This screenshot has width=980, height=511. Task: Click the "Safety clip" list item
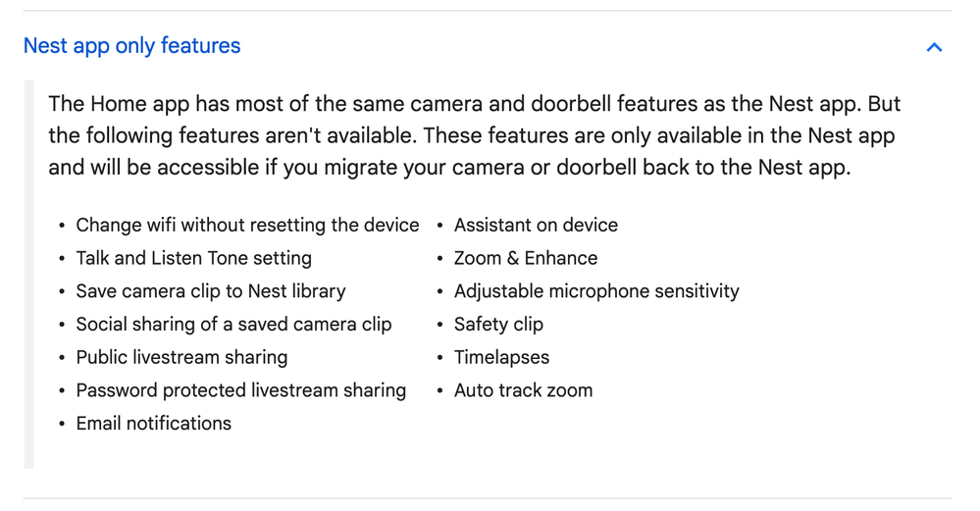tap(498, 325)
